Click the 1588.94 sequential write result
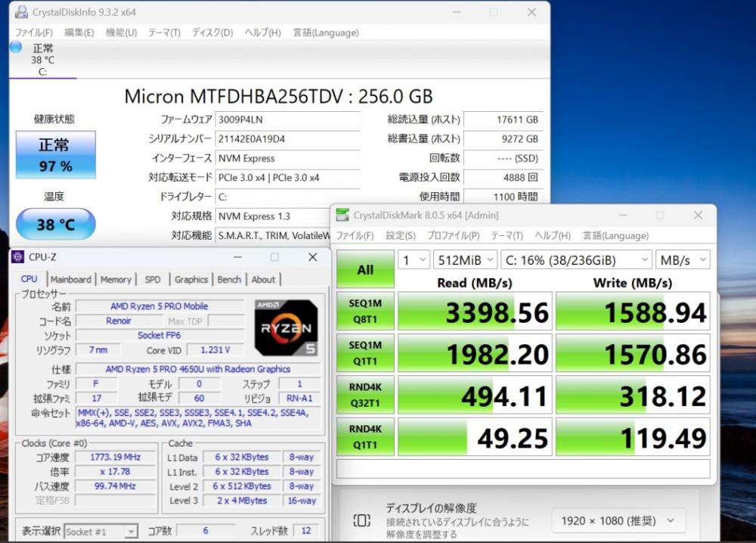756x543 pixels. pos(633,311)
